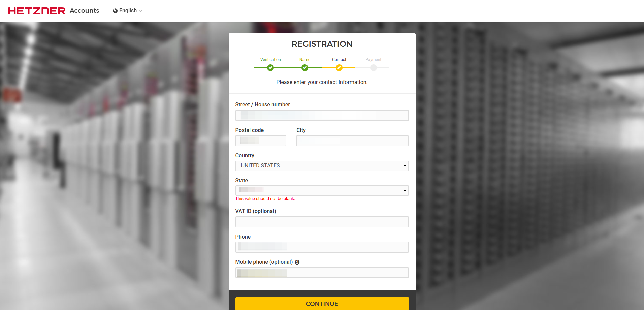The image size is (644, 310).
Task: Click the Postal code input field
Action: 260,141
